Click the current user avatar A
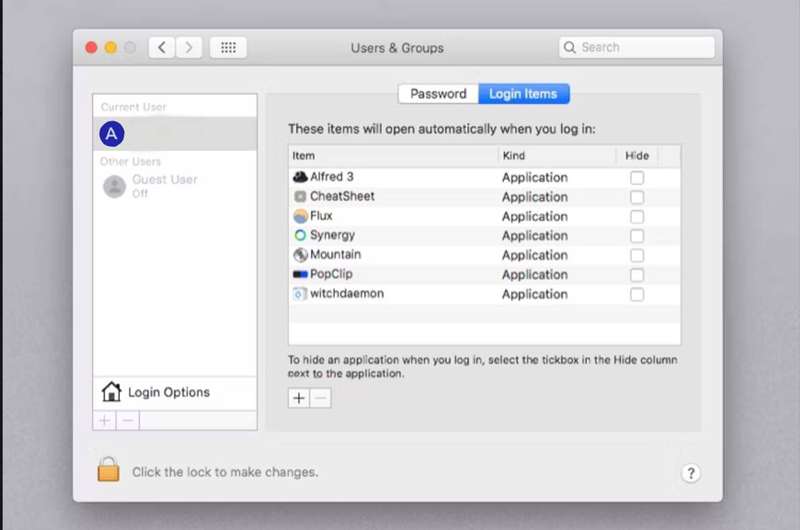The width and height of the screenshot is (800, 530). [x=112, y=134]
